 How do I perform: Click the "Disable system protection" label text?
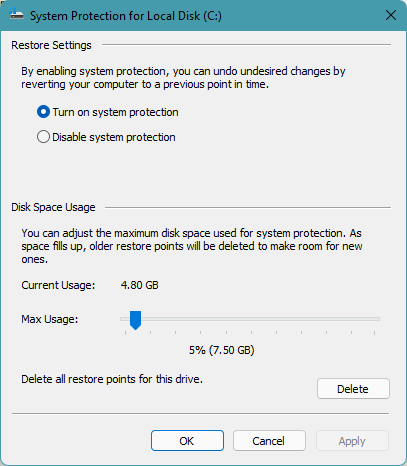pos(114,137)
